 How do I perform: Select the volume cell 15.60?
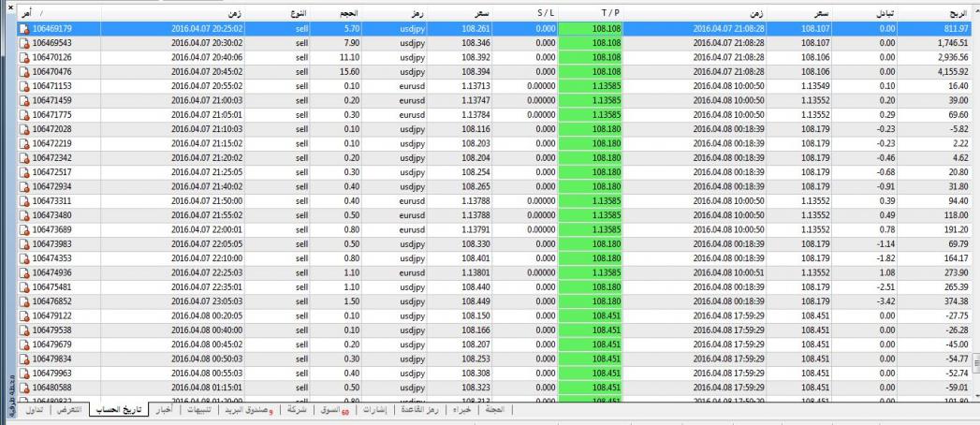[349, 72]
